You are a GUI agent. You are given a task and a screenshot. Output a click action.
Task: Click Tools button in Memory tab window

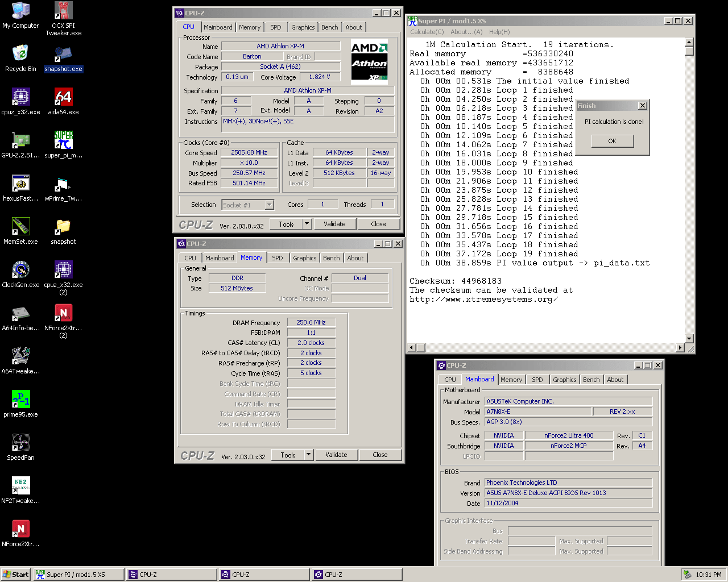[x=288, y=455]
